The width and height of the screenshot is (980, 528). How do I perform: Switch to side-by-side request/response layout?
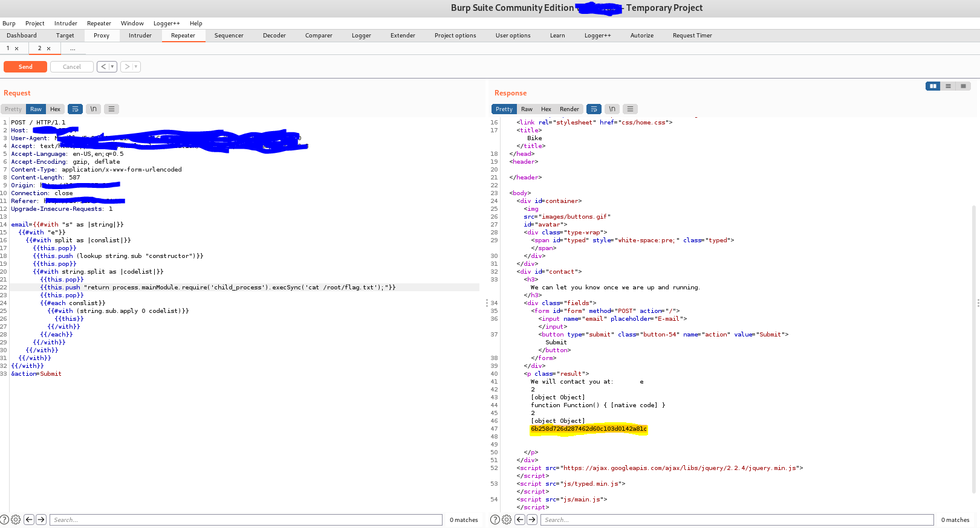pos(933,86)
